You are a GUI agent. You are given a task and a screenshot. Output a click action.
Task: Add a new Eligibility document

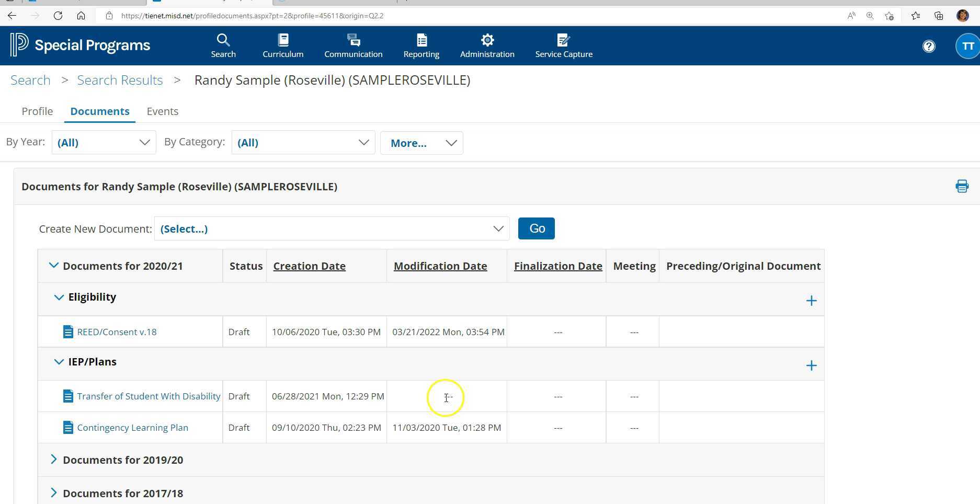click(x=812, y=301)
